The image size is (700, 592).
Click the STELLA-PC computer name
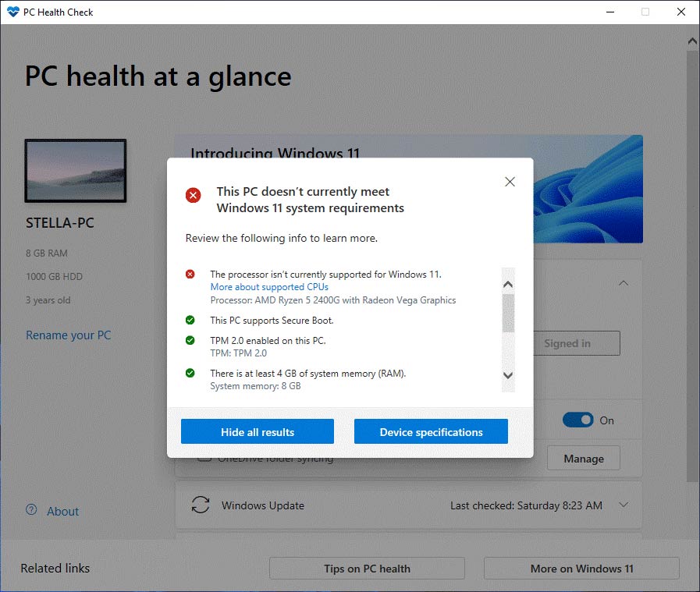(x=60, y=222)
